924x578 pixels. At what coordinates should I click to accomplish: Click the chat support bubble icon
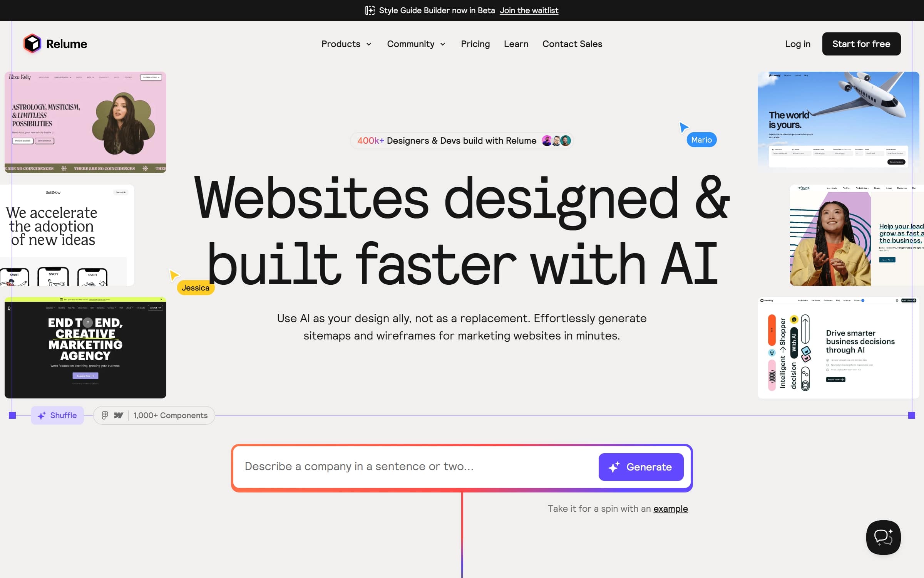coord(884,538)
